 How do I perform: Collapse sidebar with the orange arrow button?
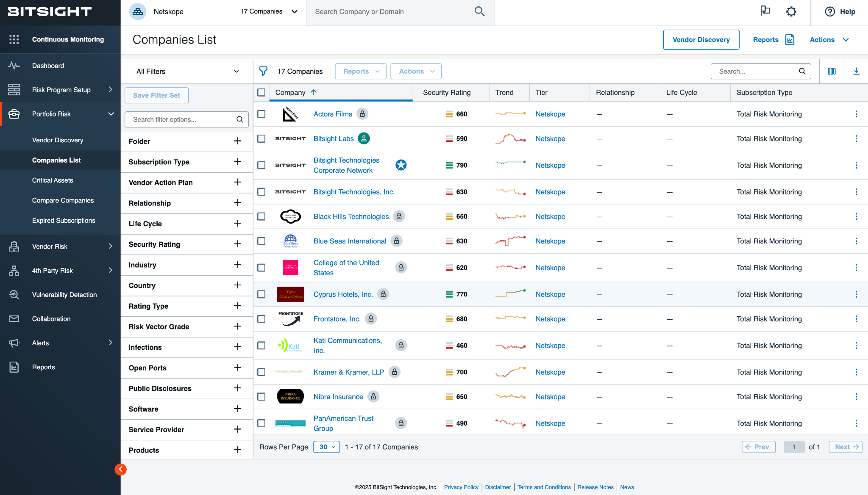(120, 469)
